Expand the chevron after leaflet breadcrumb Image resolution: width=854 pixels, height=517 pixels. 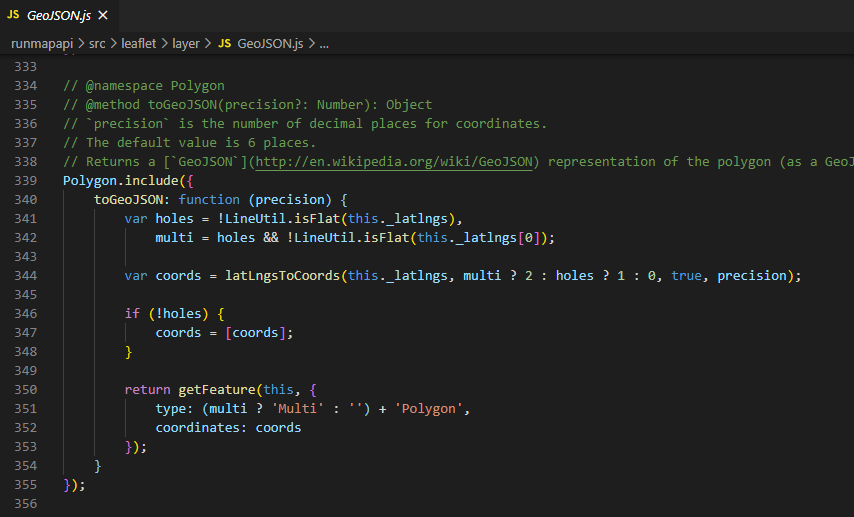(x=164, y=44)
